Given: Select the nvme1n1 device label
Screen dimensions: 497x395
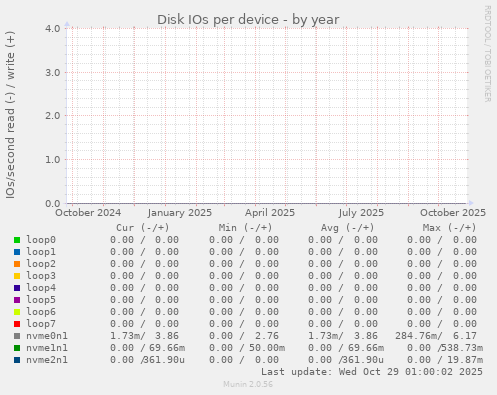Looking at the screenshot, I should tap(47, 348).
